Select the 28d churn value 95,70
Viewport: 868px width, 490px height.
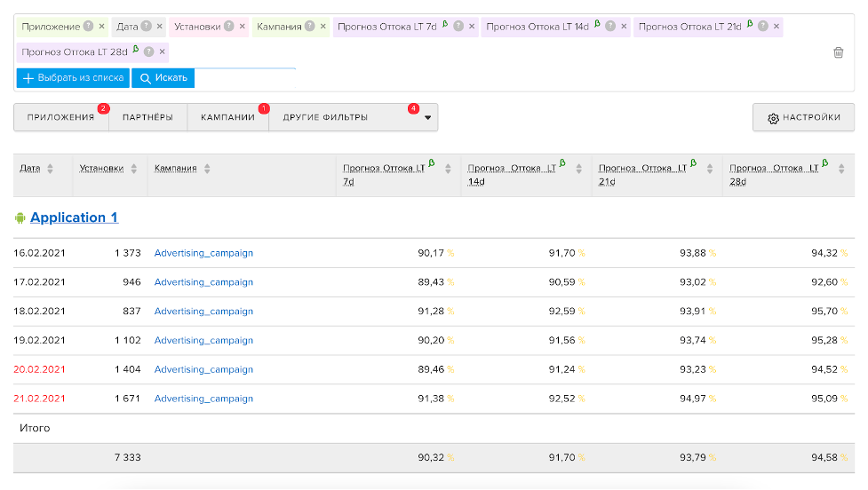click(x=824, y=311)
